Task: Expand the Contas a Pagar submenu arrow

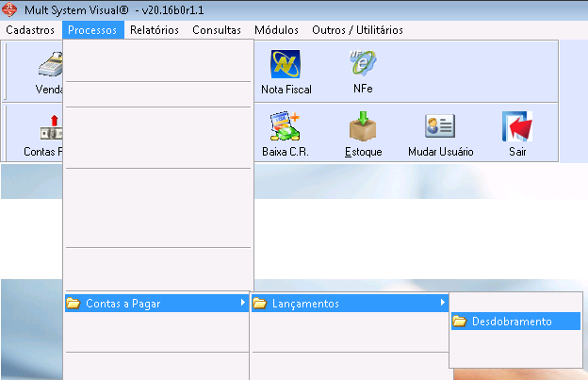Action: tap(242, 303)
